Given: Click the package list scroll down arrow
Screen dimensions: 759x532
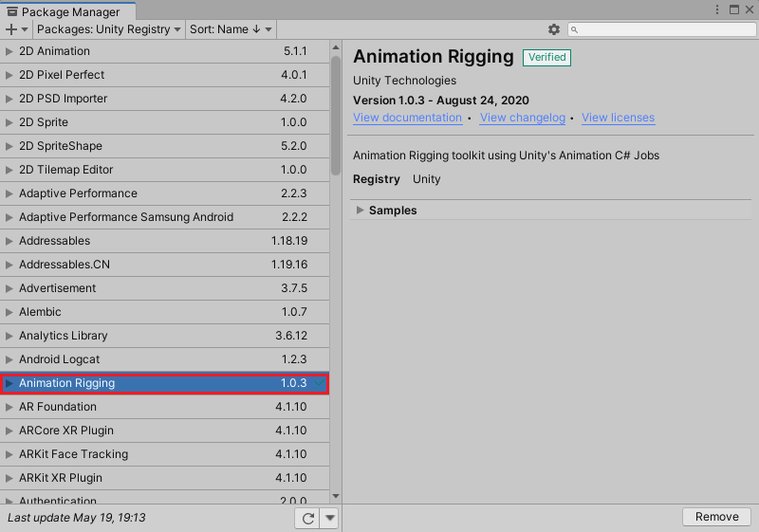Looking at the screenshot, I should (335, 495).
